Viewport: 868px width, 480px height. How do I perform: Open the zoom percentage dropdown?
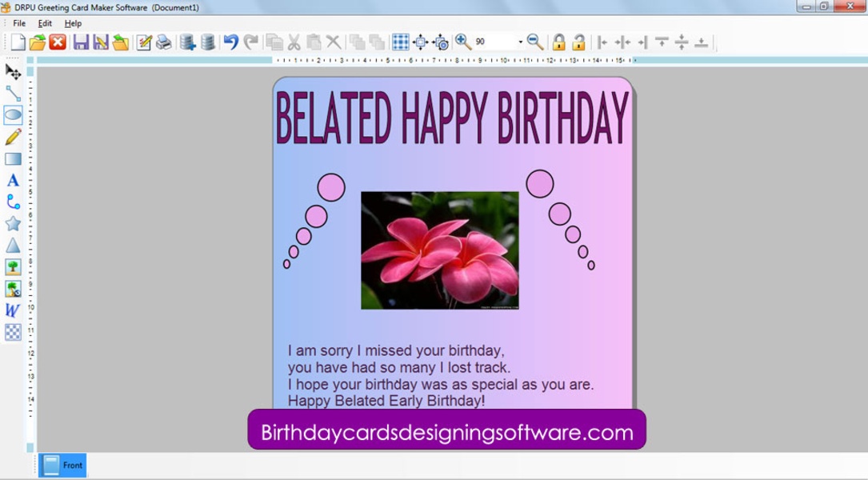520,42
